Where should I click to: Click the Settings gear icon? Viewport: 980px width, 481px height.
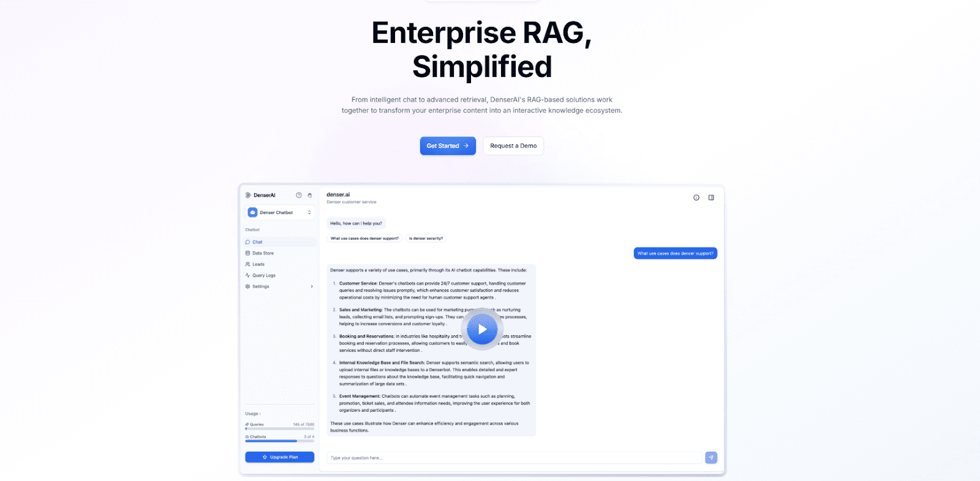click(x=247, y=286)
